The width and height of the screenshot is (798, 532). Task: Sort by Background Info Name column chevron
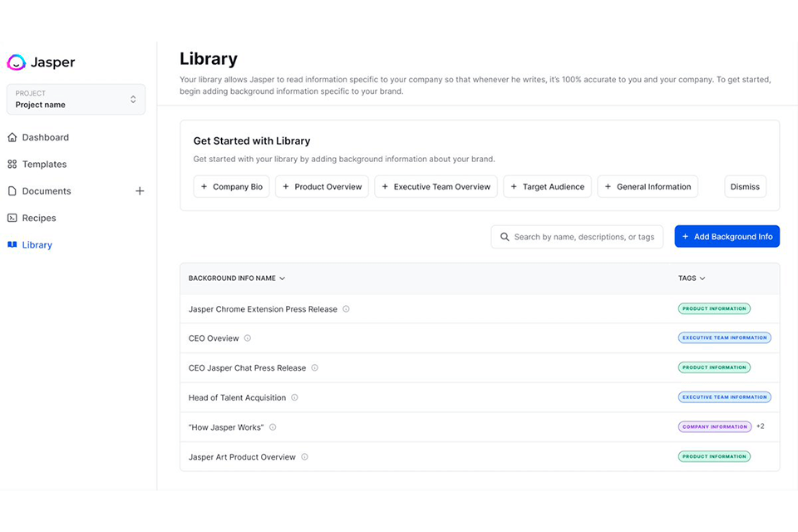tap(283, 278)
